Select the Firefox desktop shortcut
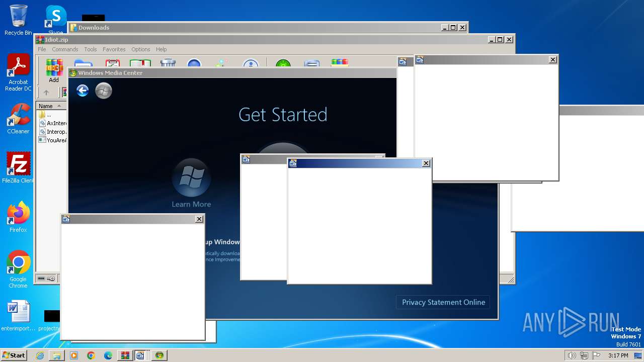Screen dimensions: 644x362 [18, 217]
